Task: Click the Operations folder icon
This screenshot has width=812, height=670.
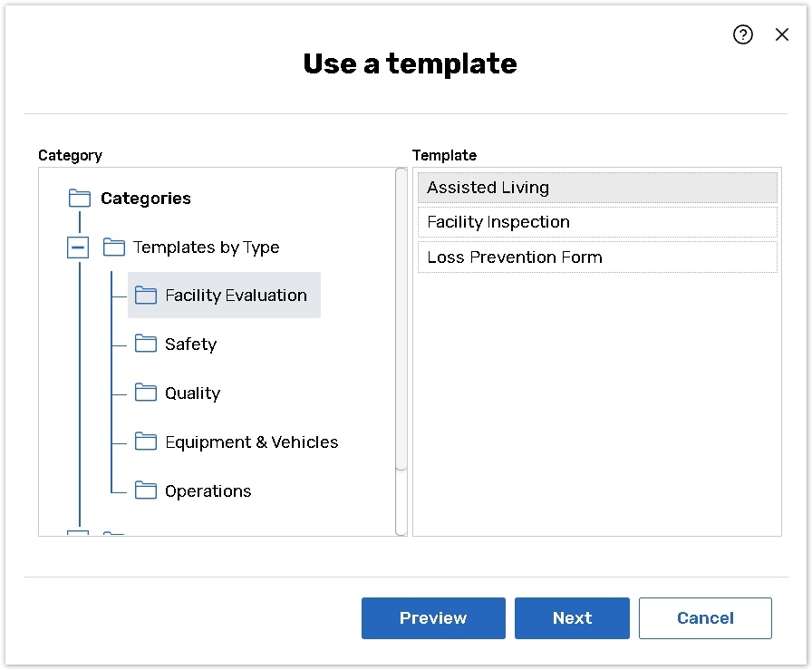Action: [146, 490]
